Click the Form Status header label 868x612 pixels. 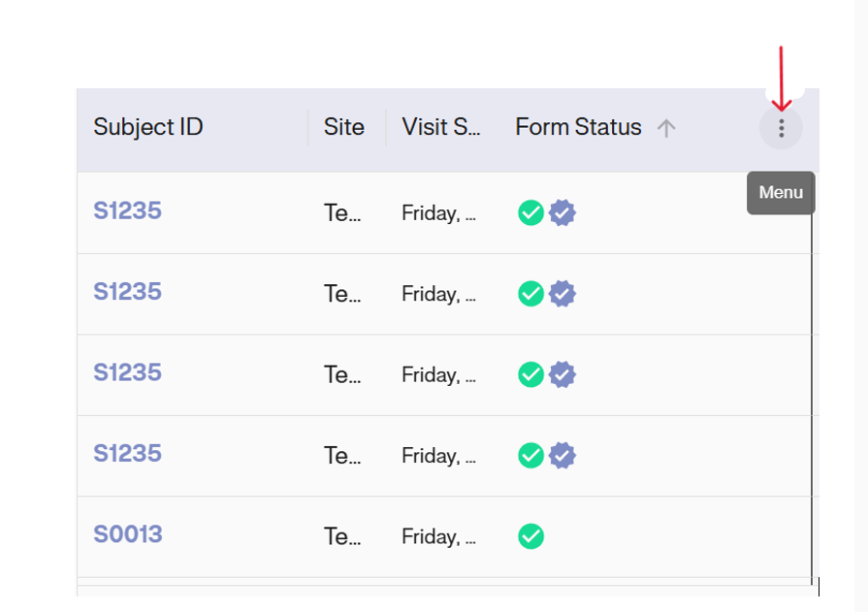578,127
